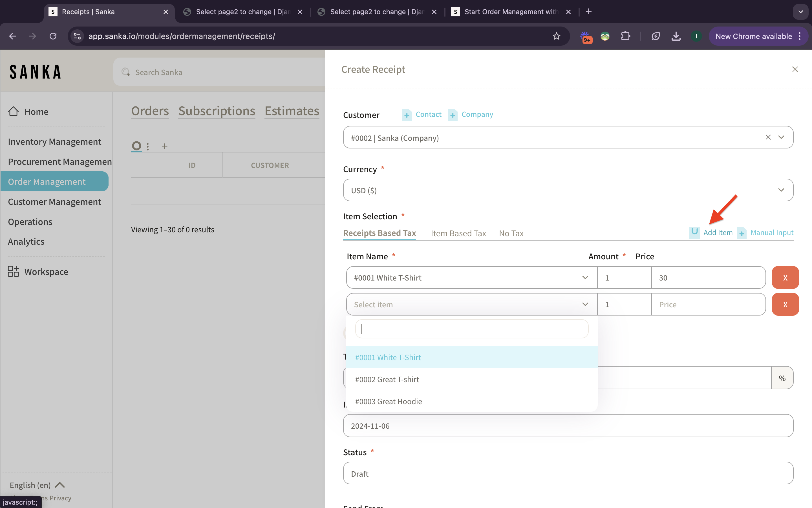Expand the Customer dropdown
Viewport: 812px width, 508px height.
[x=781, y=137]
